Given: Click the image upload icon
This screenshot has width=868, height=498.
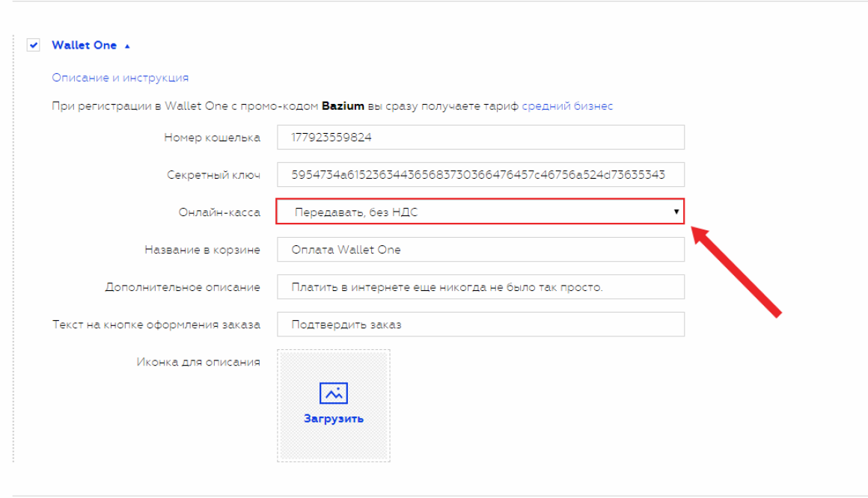Looking at the screenshot, I should 334,393.
